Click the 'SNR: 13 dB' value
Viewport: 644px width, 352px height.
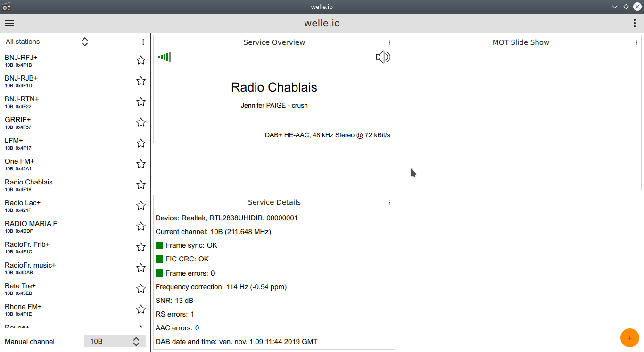174,301
